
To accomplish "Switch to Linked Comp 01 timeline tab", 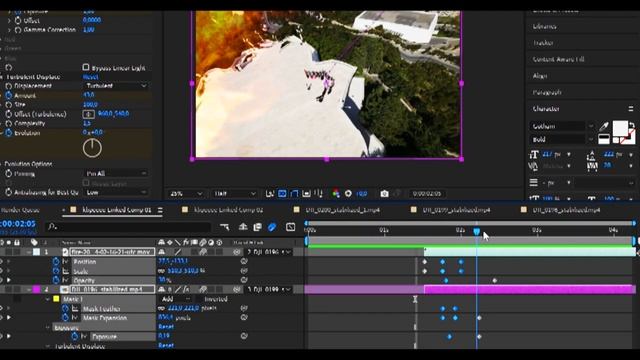I will tap(116, 210).
